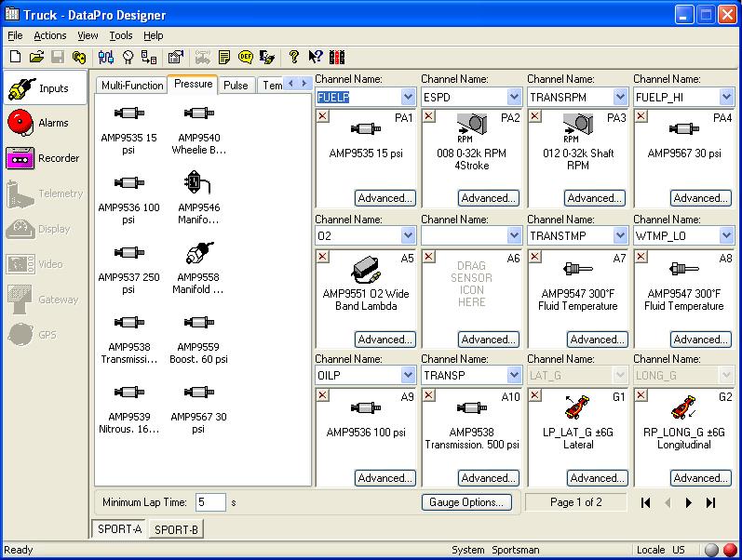Image resolution: width=742 pixels, height=560 pixels.
Task: Open the TRANSRPM channel name dropdown
Action: point(620,97)
